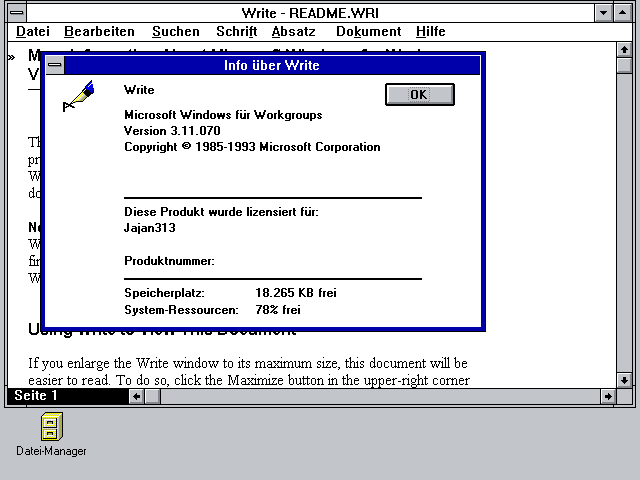Open the Hilfe menu
This screenshot has height=480, width=640.
(431, 31)
